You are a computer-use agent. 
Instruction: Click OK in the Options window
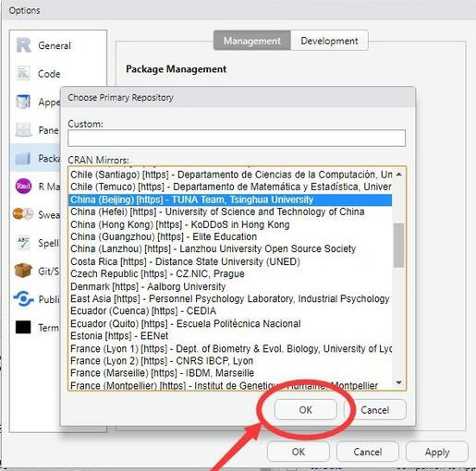(x=299, y=452)
